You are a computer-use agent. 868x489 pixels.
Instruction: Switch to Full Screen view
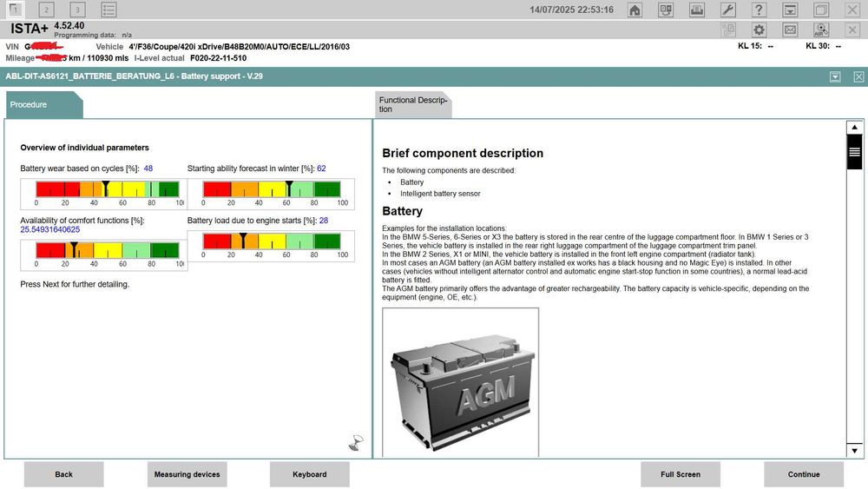click(681, 474)
